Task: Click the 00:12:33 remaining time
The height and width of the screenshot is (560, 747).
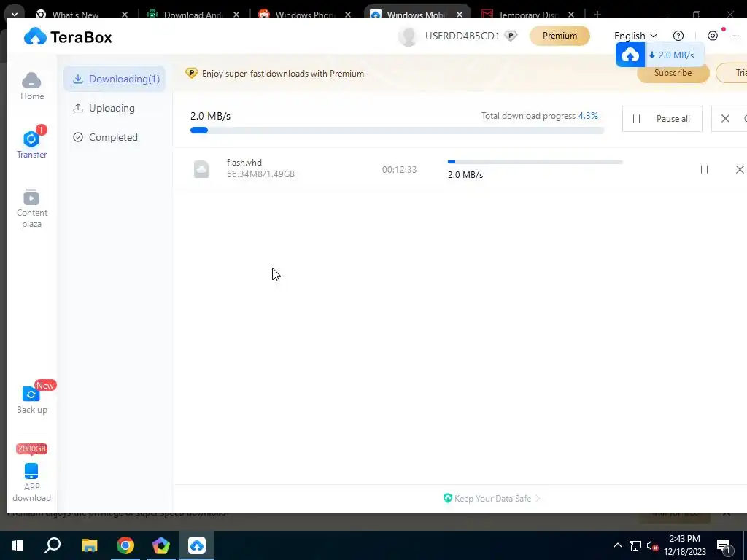Action: (x=399, y=169)
